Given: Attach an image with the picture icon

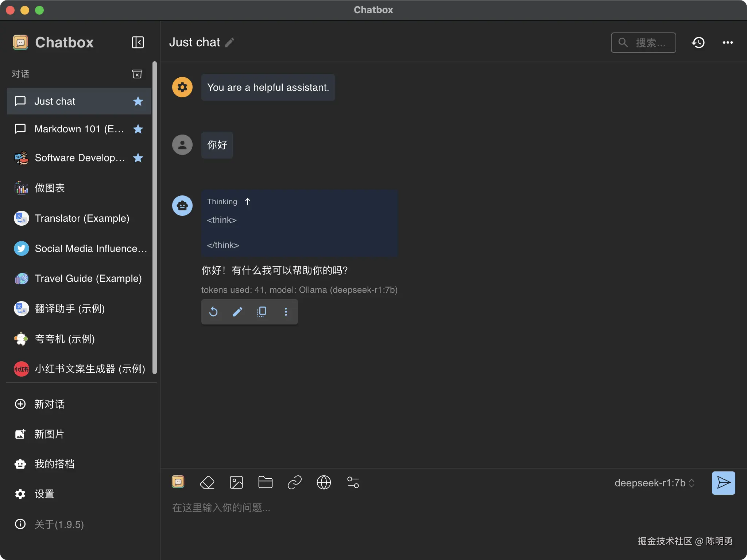Looking at the screenshot, I should tap(236, 482).
